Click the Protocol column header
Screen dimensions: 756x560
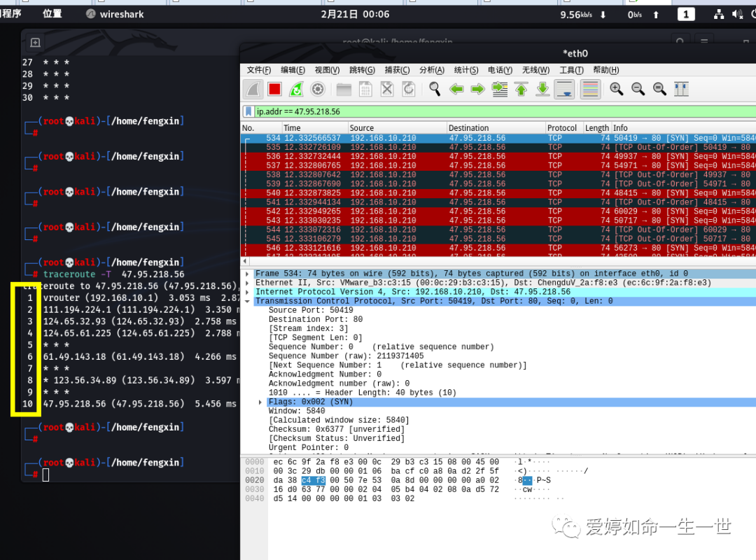(561, 128)
